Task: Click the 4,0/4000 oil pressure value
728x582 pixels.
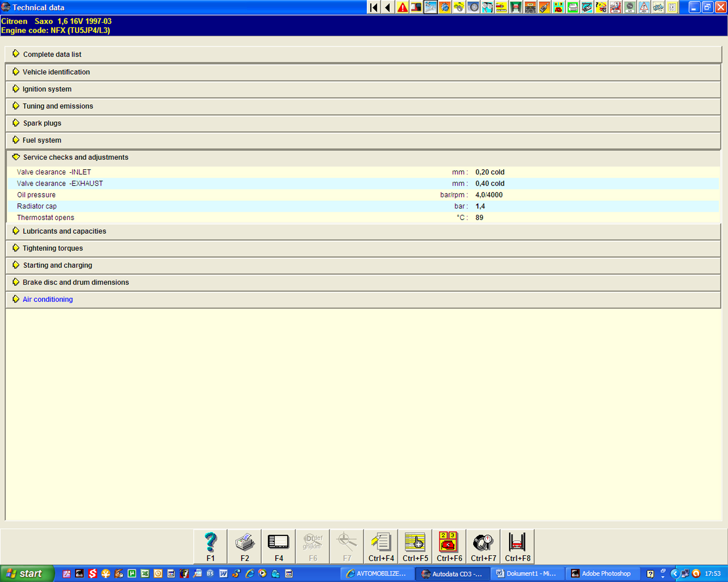Action: [x=489, y=195]
